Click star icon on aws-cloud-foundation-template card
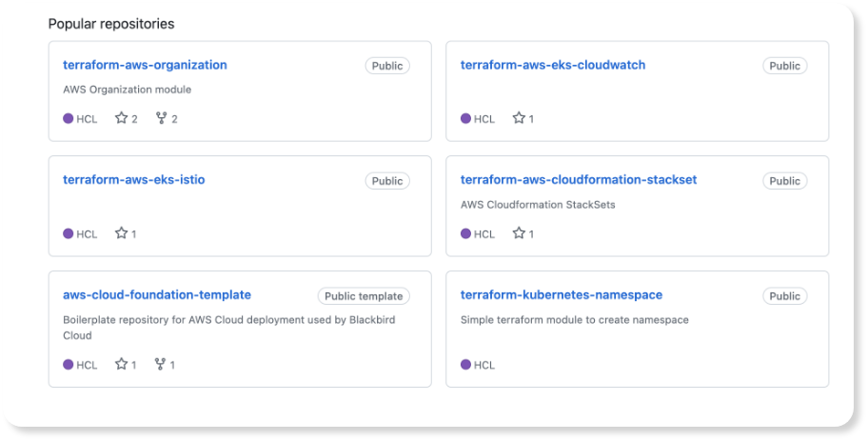The height and width of the screenshot is (441, 868). pos(121,364)
